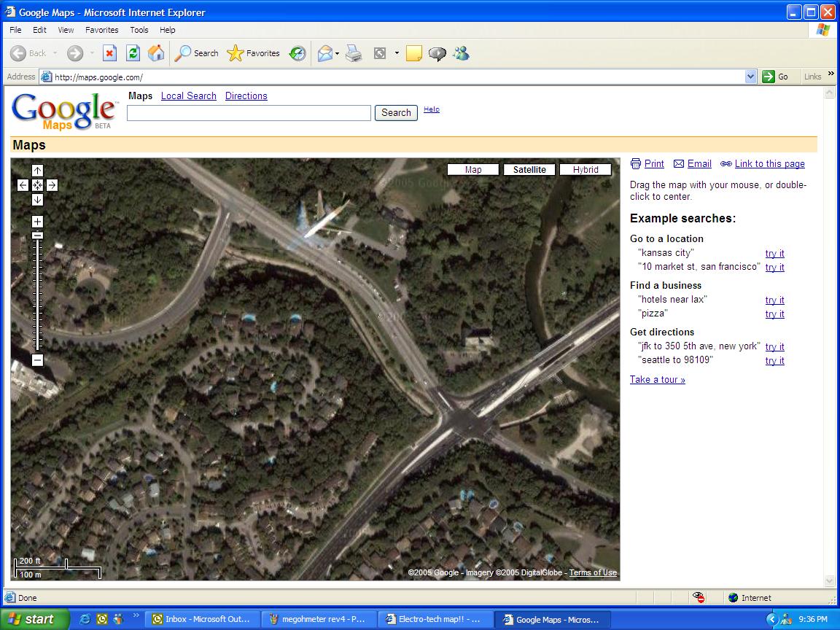The height and width of the screenshot is (630, 840).
Task: Open the Discuss speech bubble icon
Action: [x=437, y=53]
